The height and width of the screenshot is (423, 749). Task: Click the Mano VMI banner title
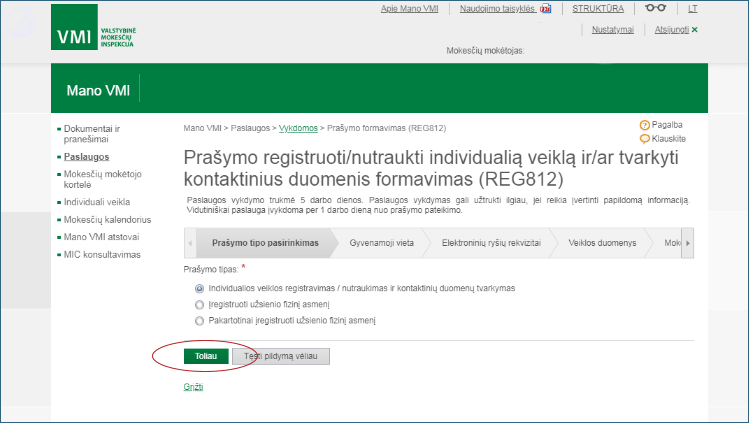[x=98, y=90]
